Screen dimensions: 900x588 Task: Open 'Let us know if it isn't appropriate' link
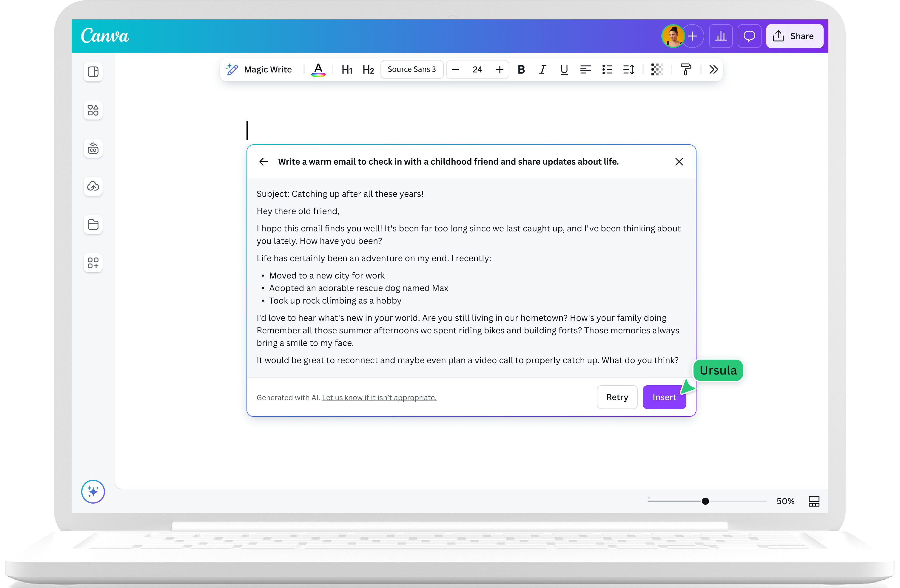point(379,397)
